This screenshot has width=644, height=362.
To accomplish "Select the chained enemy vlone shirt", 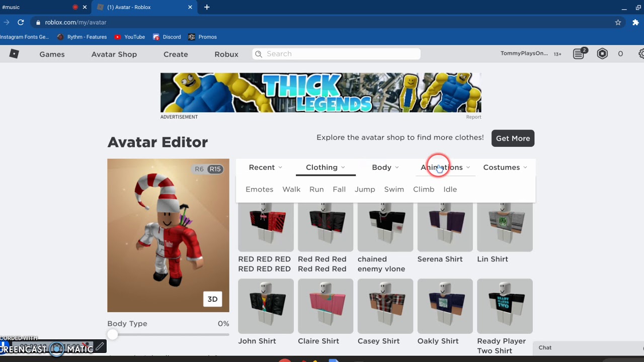I will click(x=385, y=227).
